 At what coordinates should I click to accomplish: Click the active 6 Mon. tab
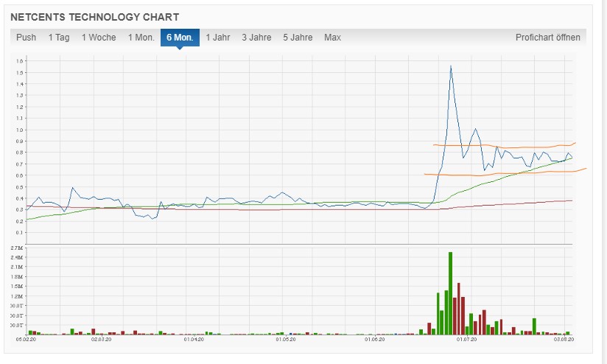point(180,38)
